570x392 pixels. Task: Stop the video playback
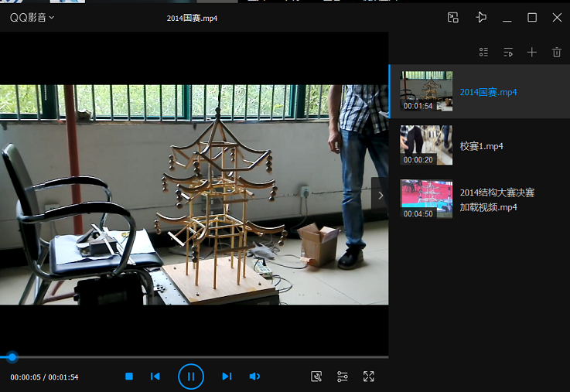tap(129, 377)
